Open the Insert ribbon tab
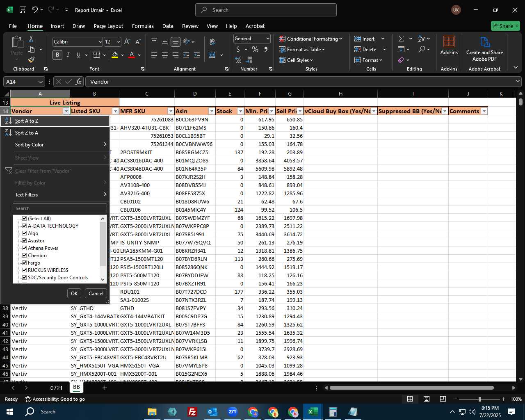Image resolution: width=525 pixels, height=420 pixels. pos(57,26)
